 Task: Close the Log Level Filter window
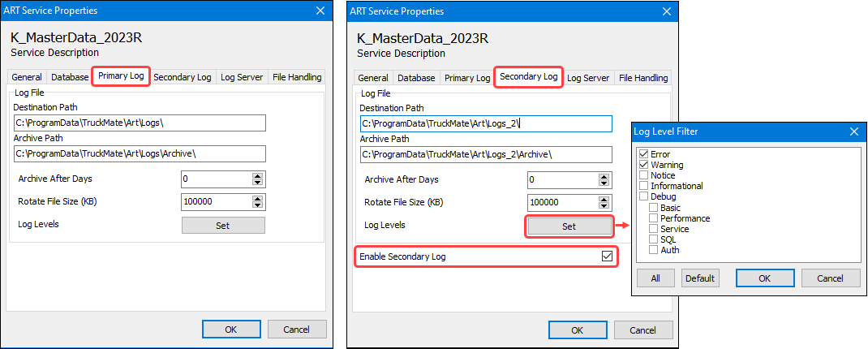coord(853,131)
